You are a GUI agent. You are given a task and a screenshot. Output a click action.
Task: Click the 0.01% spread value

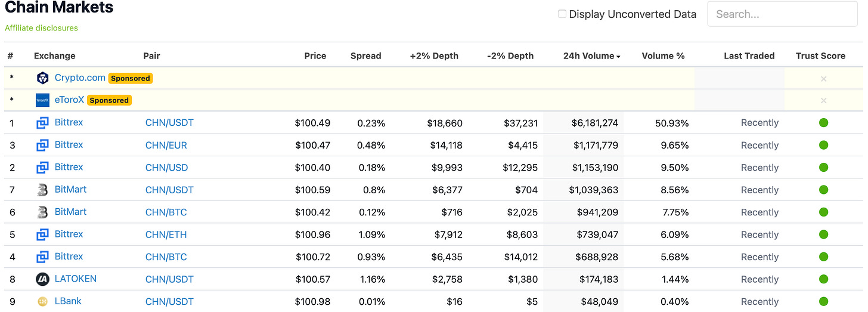371,302
